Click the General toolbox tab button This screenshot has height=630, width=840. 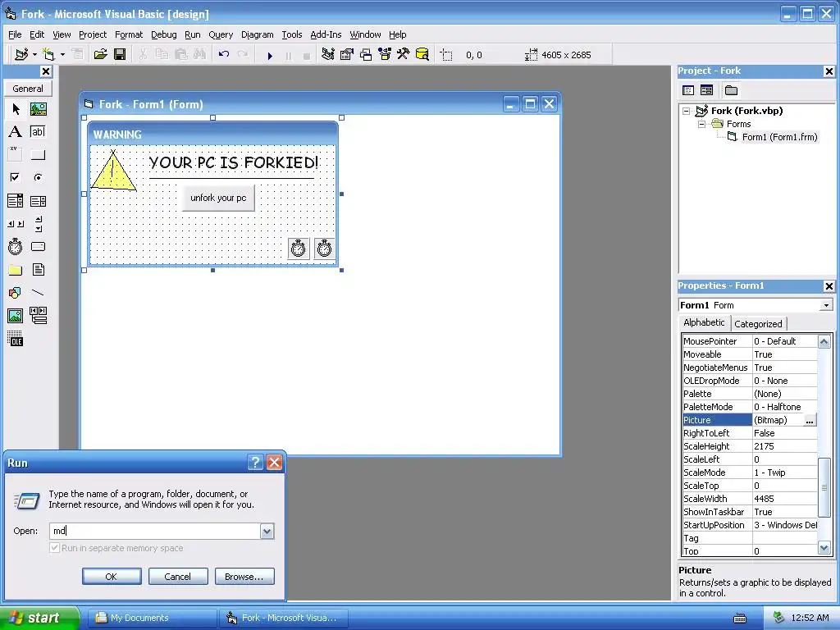point(28,89)
